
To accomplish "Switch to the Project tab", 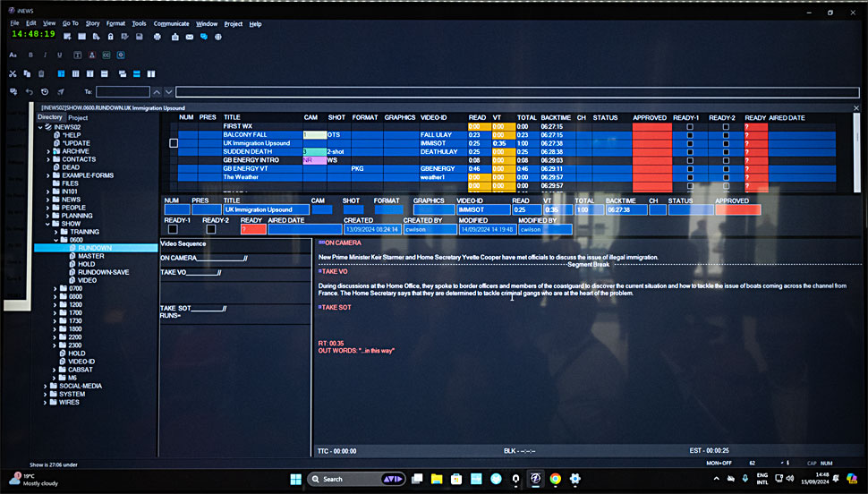I will 78,117.
